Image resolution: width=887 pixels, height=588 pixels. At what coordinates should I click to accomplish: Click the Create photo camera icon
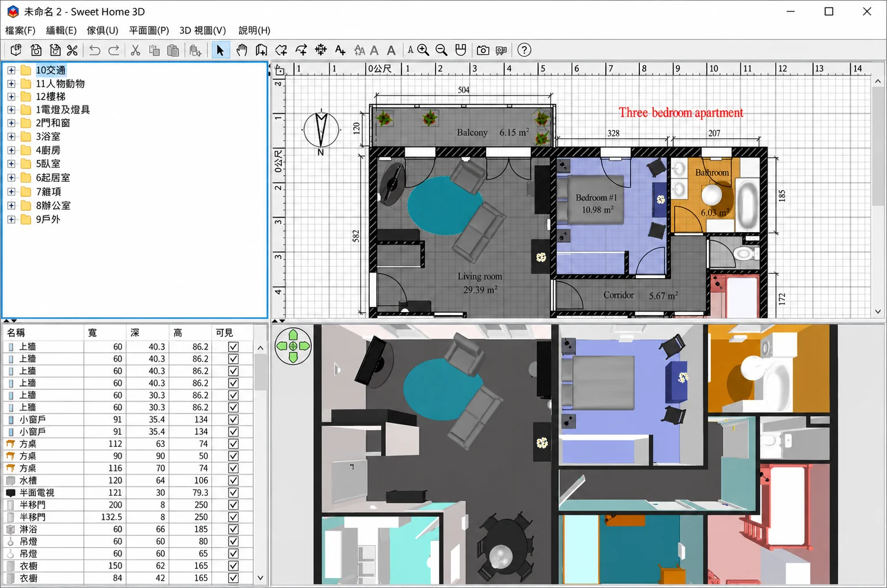point(483,50)
